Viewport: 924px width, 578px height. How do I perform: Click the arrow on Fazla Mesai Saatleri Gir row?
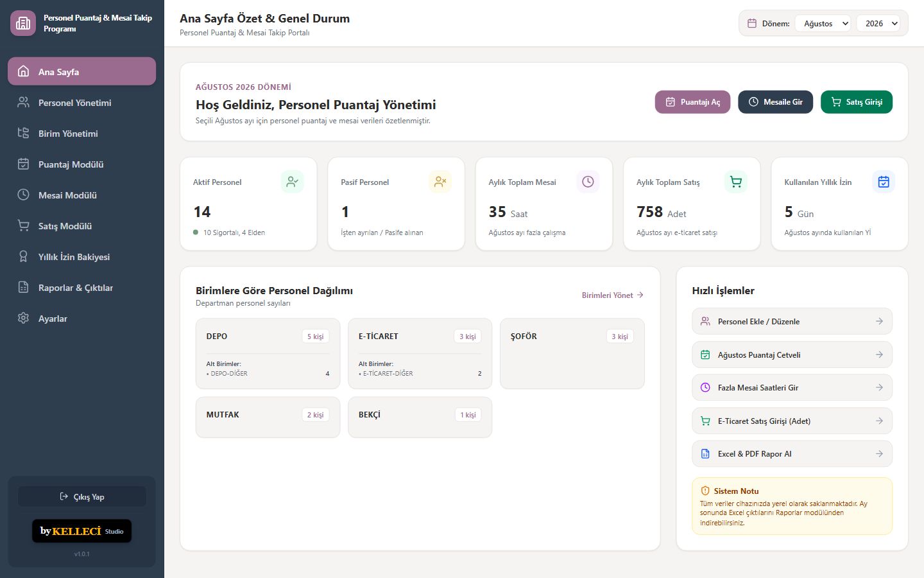coord(879,387)
